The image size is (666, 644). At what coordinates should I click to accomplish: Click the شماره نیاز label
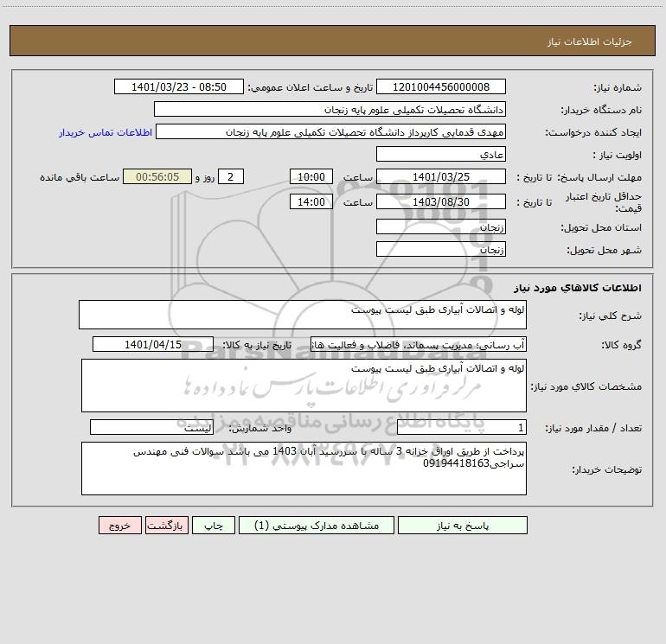pyautogui.click(x=618, y=87)
